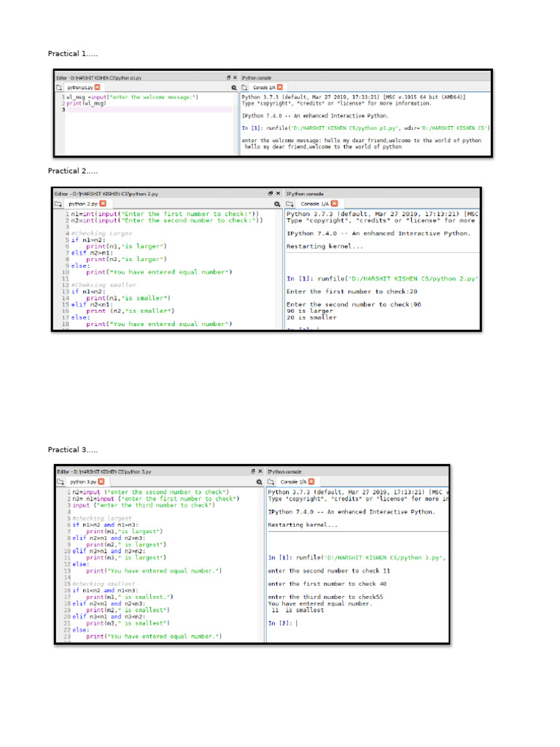Click 'Editor - D:\HARSHIT KISHEN CS\python 3.py' title

[x=104, y=472]
